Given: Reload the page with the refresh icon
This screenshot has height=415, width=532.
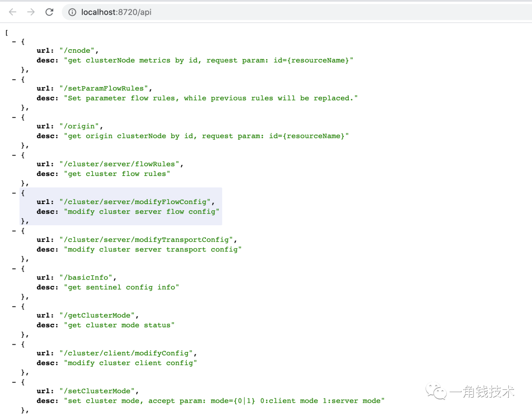Looking at the screenshot, I should [50, 12].
